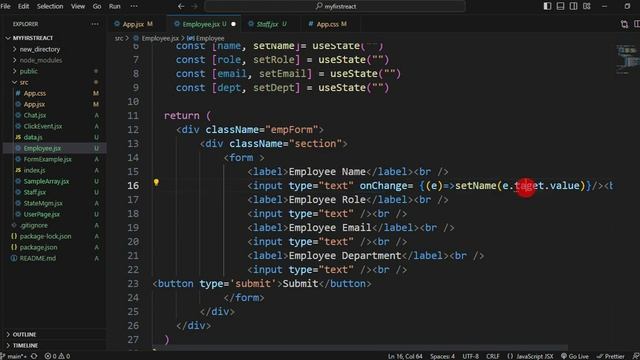This screenshot has width=640, height=360.
Task: Switch to the App.css tab
Action: coord(331,24)
